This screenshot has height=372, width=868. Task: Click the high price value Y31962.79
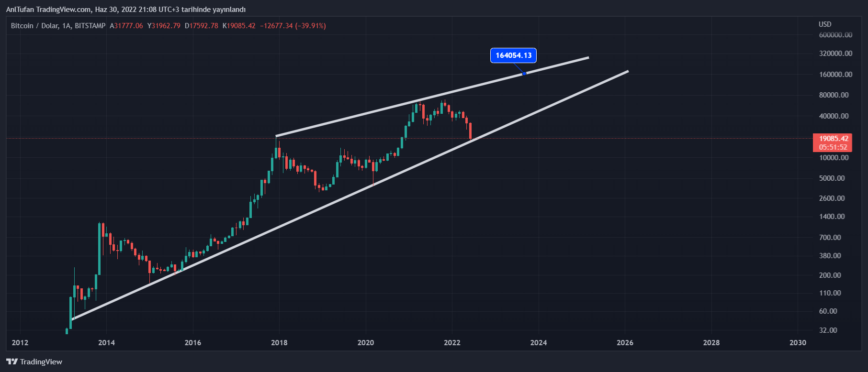tap(164, 26)
